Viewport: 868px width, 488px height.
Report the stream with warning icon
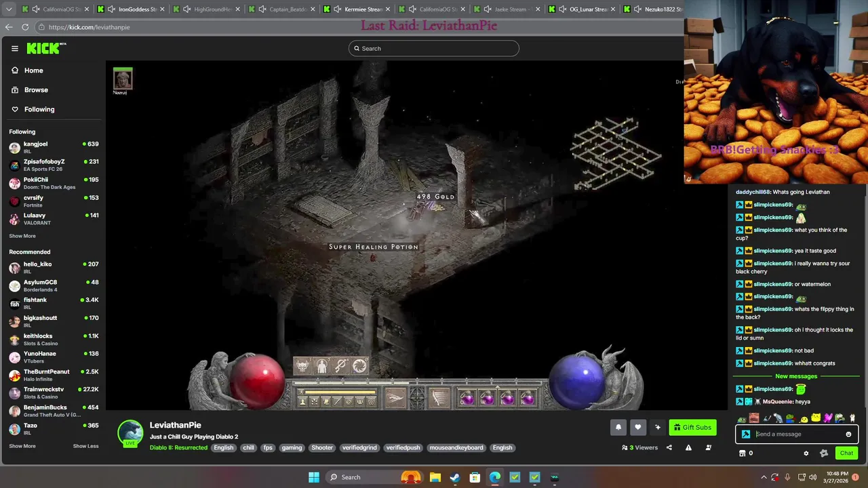pos(688,447)
